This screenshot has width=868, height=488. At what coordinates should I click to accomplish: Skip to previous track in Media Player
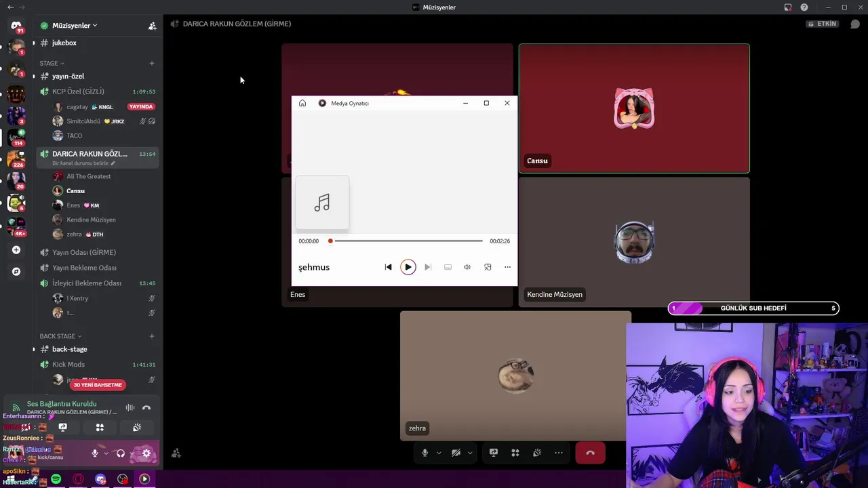tap(388, 267)
